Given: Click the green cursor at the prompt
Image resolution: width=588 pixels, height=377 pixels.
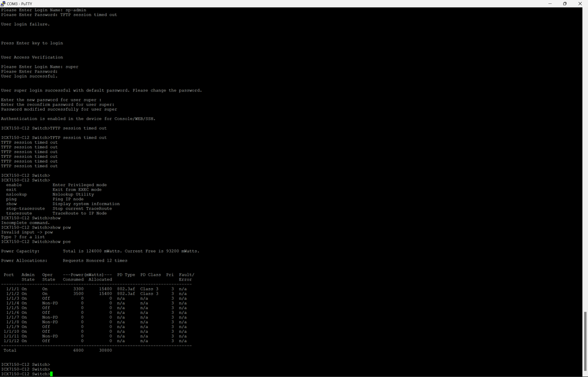Looking at the screenshot, I should 51,374.
